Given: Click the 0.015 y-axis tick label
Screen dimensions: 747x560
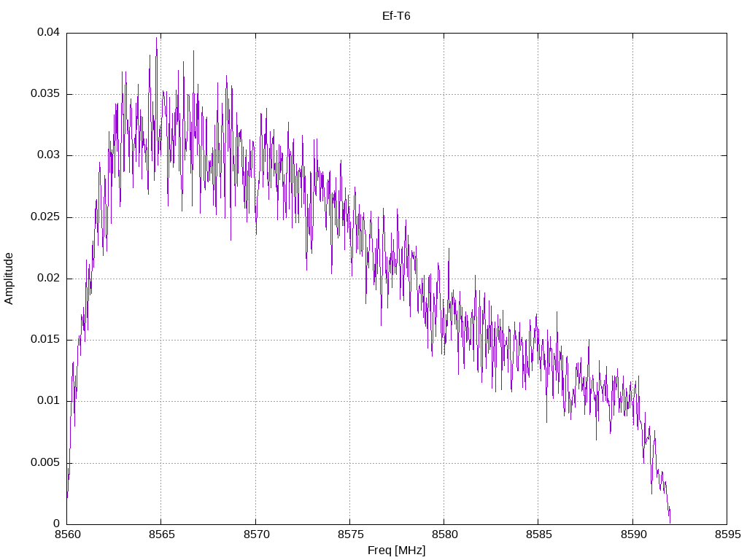Looking at the screenshot, I should pos(45,340).
